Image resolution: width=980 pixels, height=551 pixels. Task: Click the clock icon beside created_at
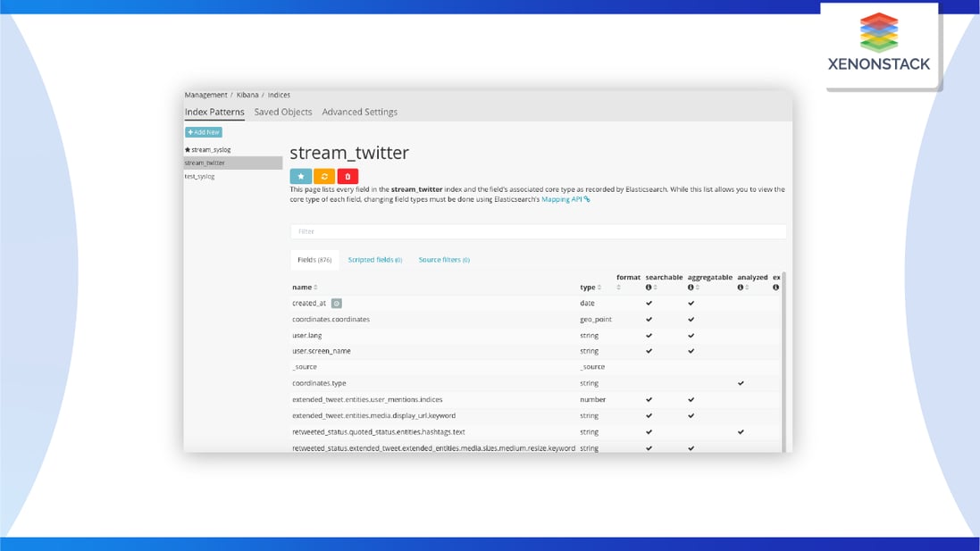click(337, 304)
